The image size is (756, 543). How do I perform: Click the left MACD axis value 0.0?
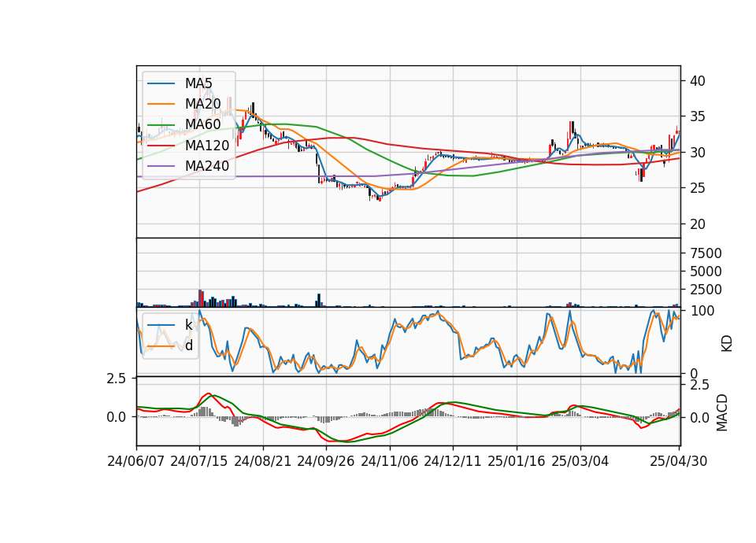coord(117,417)
